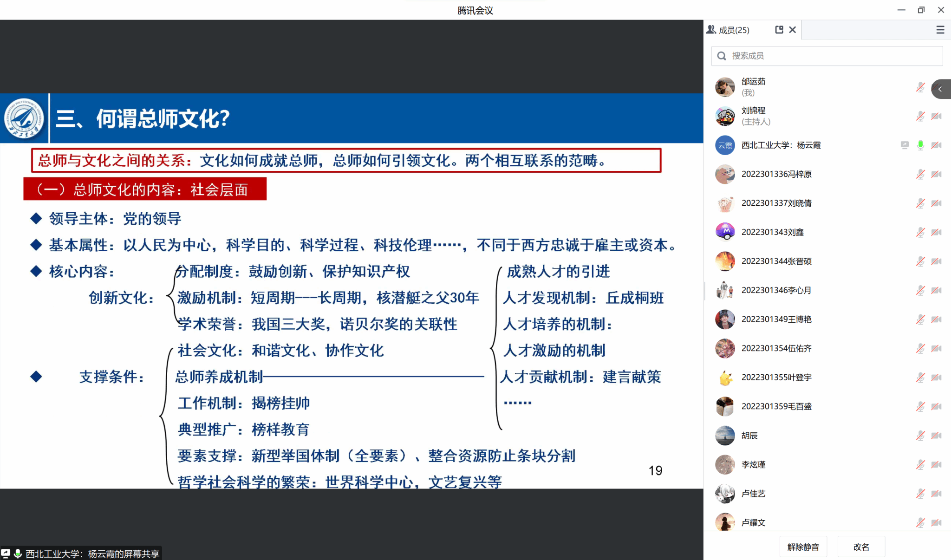Select the 成员(25) tab
This screenshot has height=560, width=951.
click(734, 30)
